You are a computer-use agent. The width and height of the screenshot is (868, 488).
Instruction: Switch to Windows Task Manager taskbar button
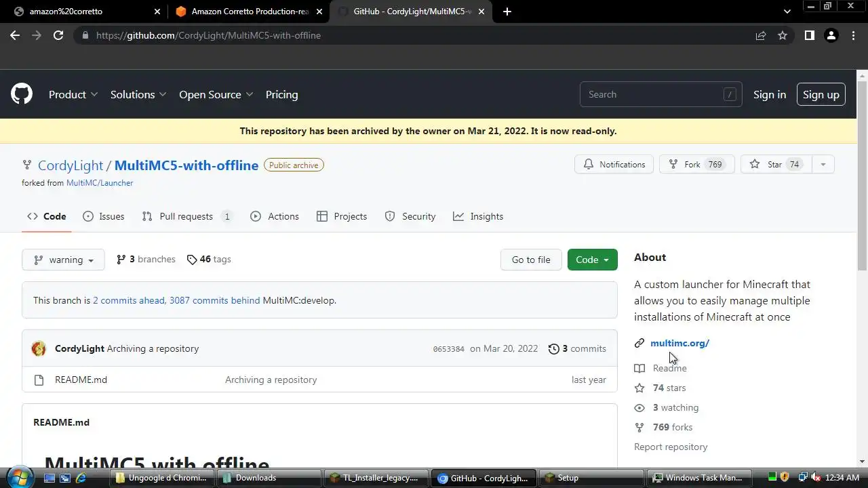click(x=700, y=478)
